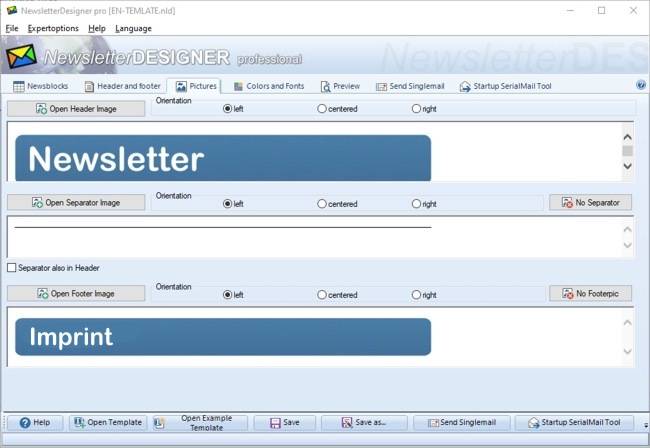Set header orientation to left
This screenshot has height=448, width=650.
(x=233, y=109)
